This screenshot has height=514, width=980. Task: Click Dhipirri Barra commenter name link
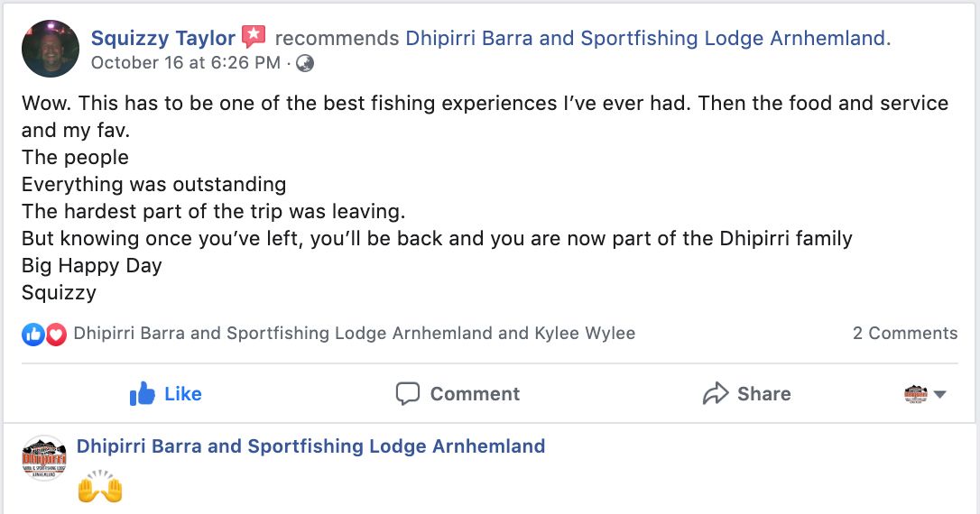[310, 446]
